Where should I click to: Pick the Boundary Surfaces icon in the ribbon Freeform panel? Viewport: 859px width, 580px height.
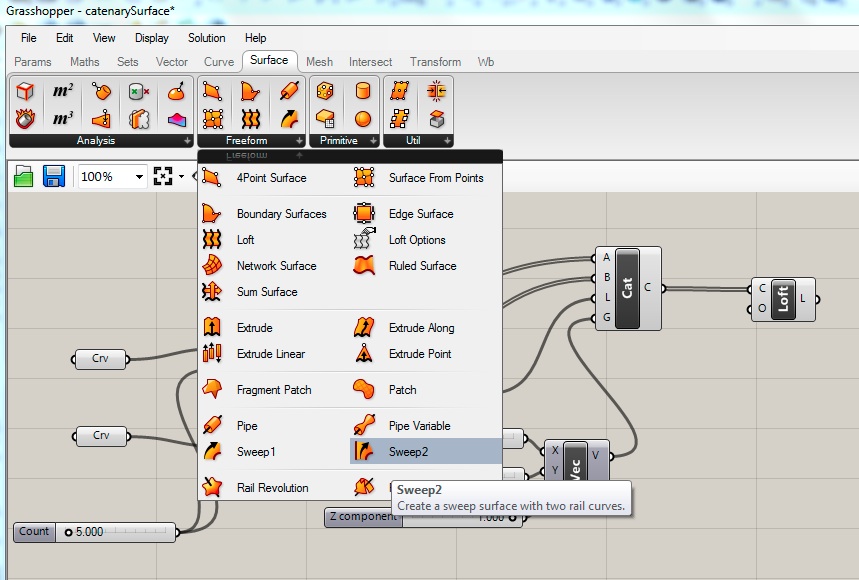point(250,91)
